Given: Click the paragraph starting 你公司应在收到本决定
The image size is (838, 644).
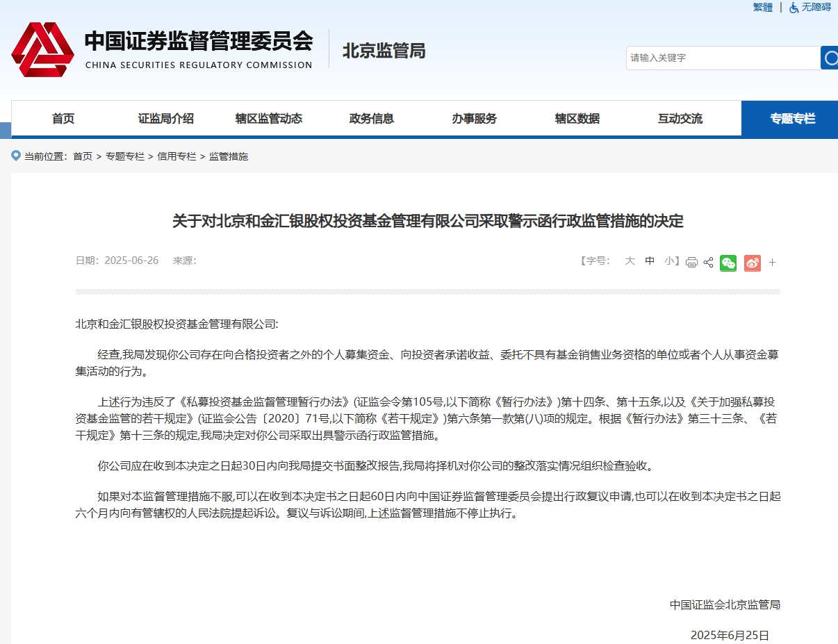Looking at the screenshot, I should [375, 465].
